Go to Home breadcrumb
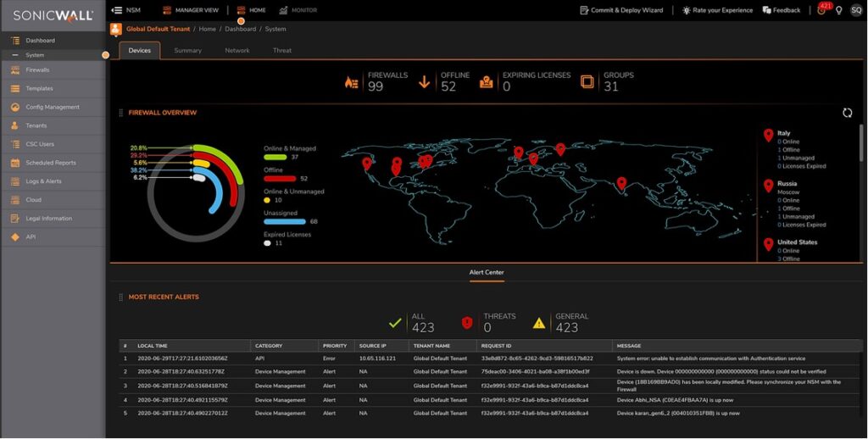The image size is (868, 439). click(208, 29)
